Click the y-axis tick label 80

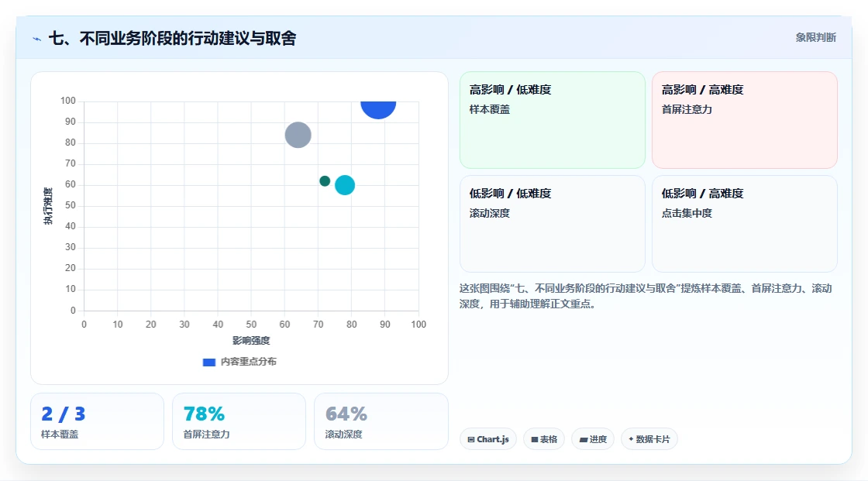[x=71, y=143]
